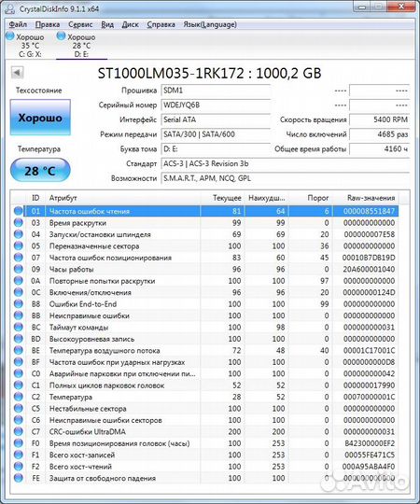Select row Частота ошибок чтения

[x=205, y=211]
